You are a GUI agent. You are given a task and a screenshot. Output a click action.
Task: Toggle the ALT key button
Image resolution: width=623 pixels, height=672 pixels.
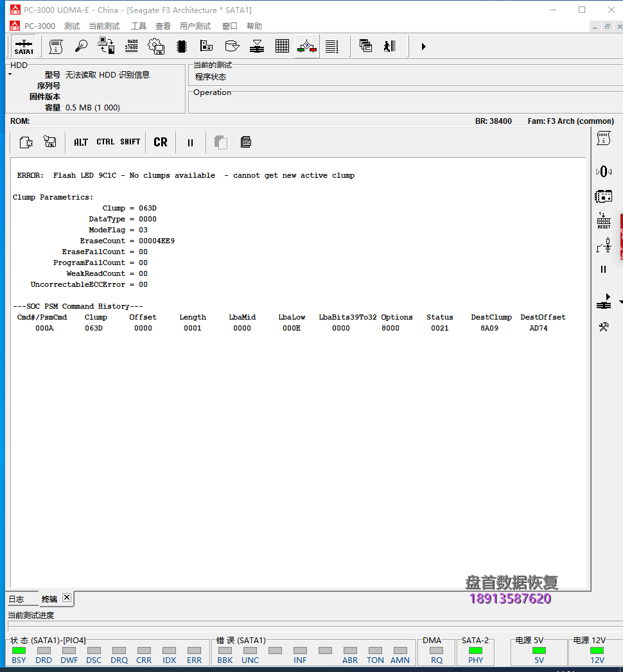tap(81, 142)
